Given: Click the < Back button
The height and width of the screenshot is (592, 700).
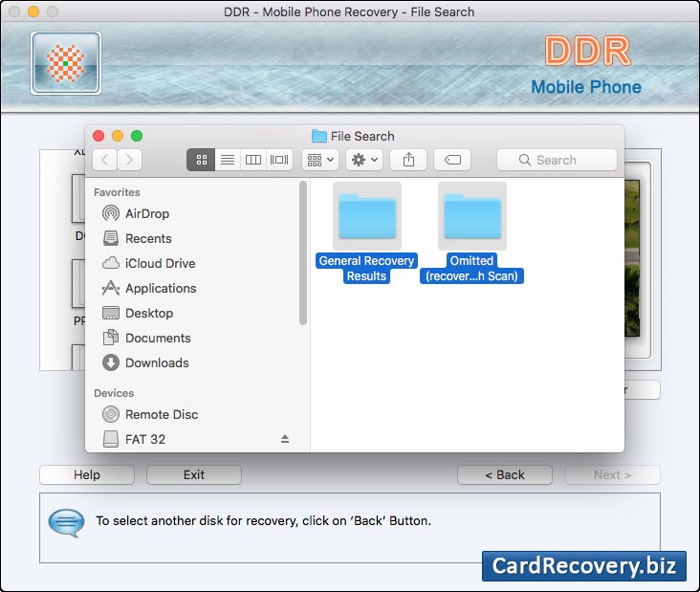Looking at the screenshot, I should pyautogui.click(x=505, y=474).
